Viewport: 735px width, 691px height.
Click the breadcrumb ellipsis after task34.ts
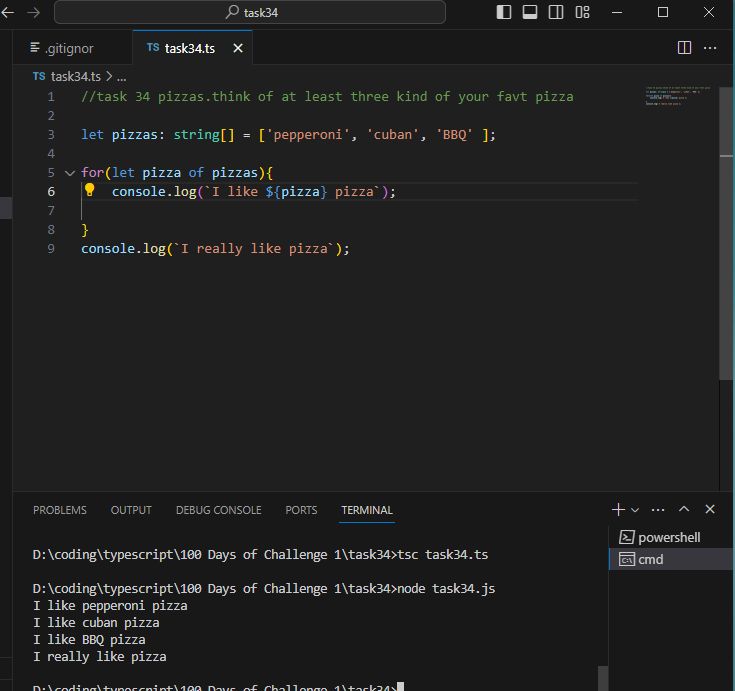(x=121, y=76)
